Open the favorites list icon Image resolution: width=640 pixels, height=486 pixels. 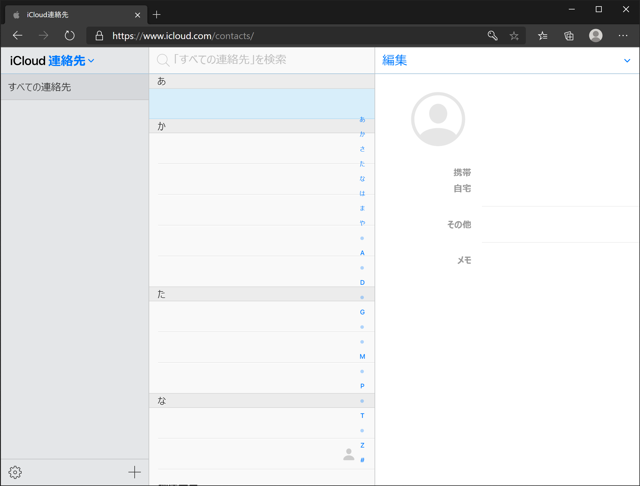tap(542, 36)
